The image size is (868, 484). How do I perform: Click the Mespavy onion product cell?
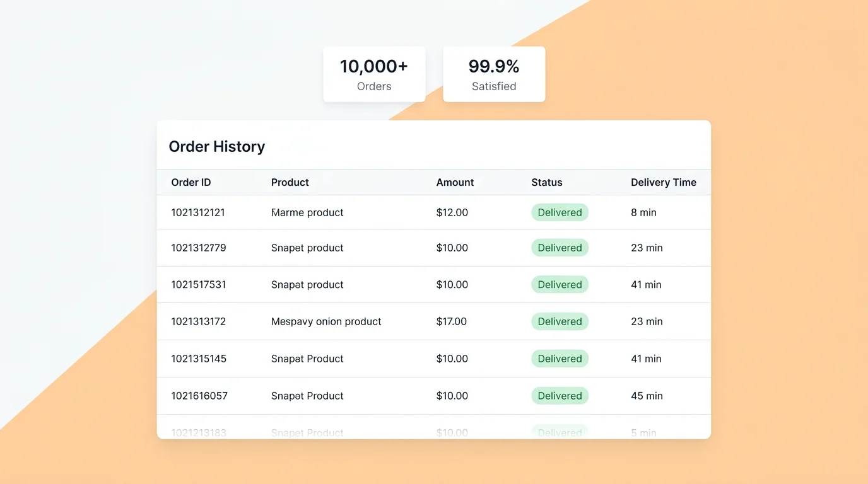326,321
